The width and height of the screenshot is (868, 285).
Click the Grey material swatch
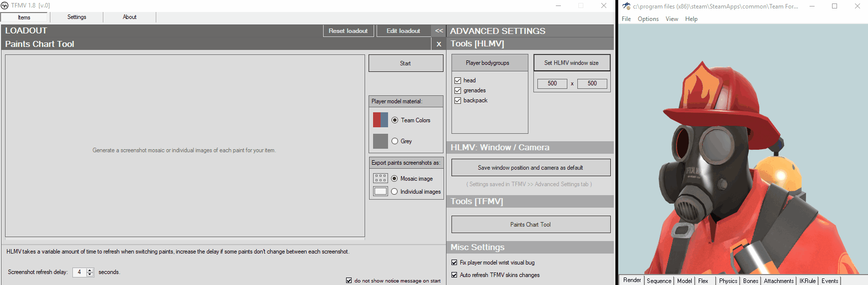(381, 141)
